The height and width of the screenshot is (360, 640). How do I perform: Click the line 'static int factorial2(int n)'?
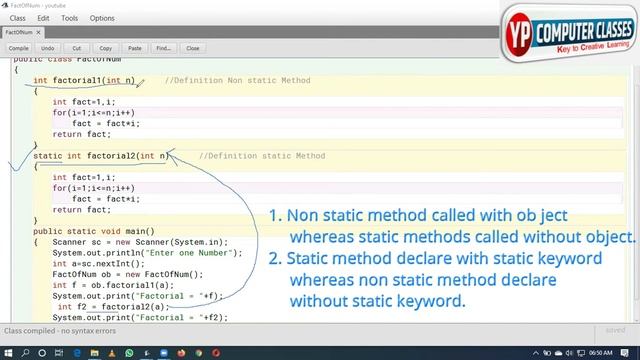point(101,156)
